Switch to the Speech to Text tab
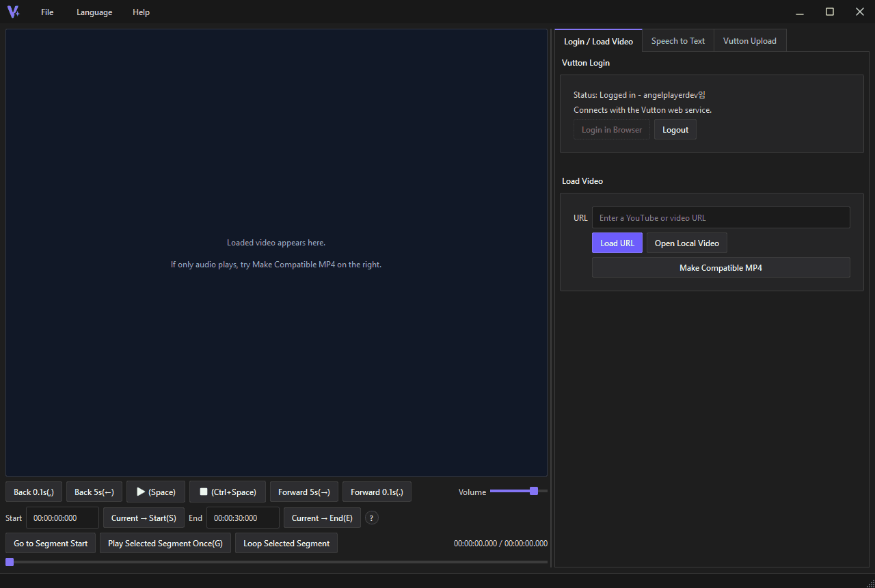Screen dimensions: 875x588 678,41
